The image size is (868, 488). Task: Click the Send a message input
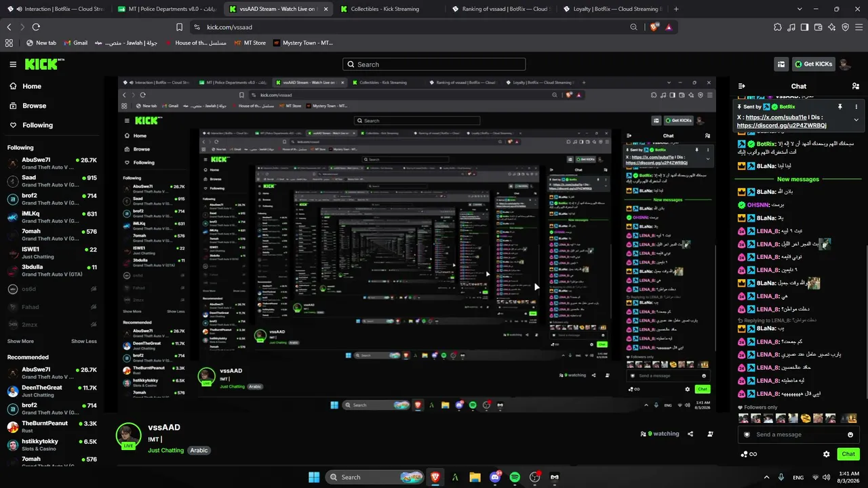798,434
